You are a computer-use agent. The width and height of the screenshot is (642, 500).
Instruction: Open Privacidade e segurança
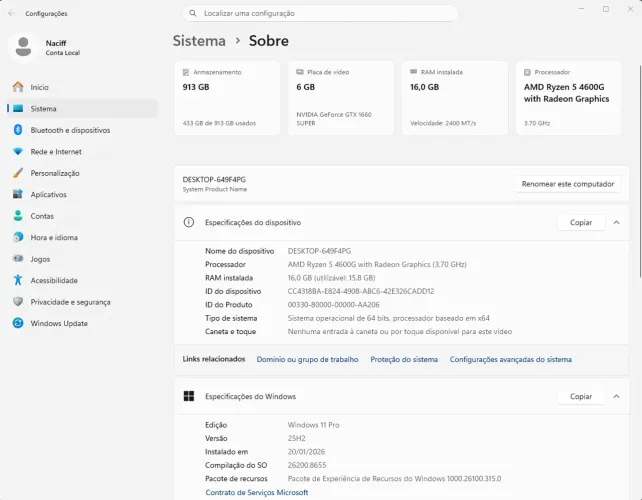click(82, 302)
